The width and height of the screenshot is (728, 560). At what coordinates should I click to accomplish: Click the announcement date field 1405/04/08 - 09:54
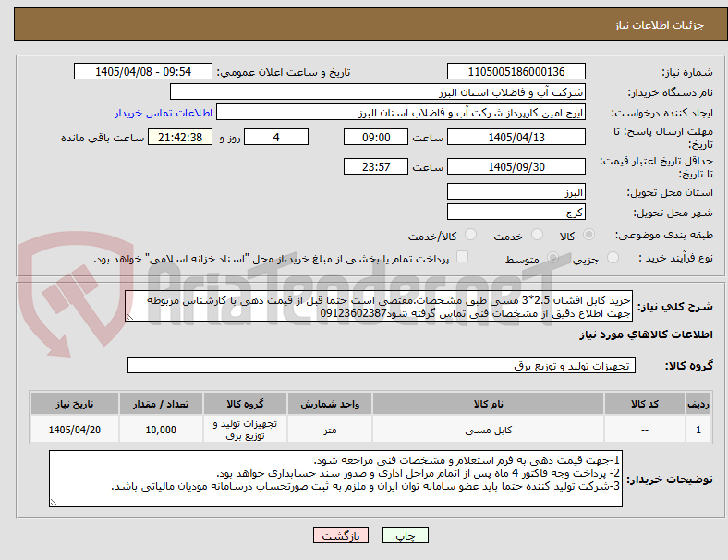click(143, 71)
